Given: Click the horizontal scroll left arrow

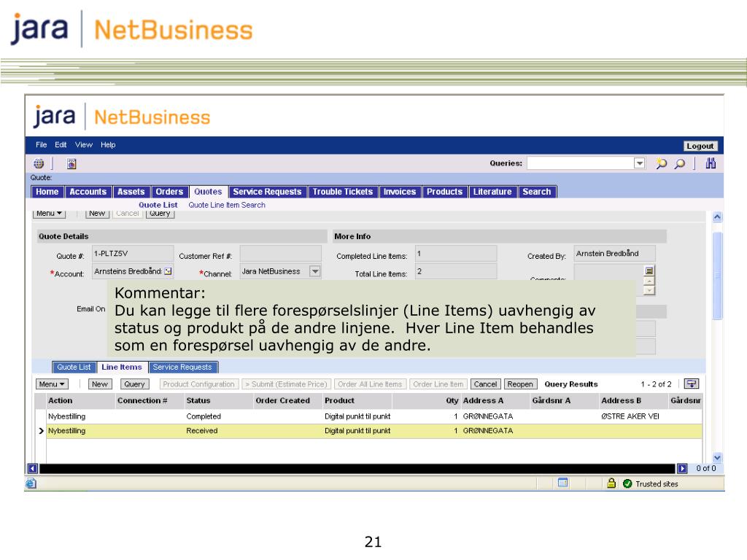Looking at the screenshot, I should click(x=32, y=469).
